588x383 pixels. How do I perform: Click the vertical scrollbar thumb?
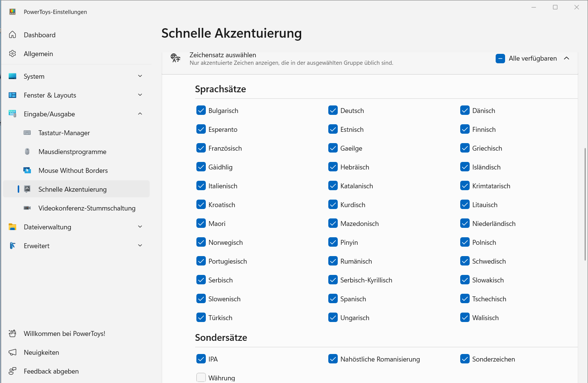tap(585, 203)
